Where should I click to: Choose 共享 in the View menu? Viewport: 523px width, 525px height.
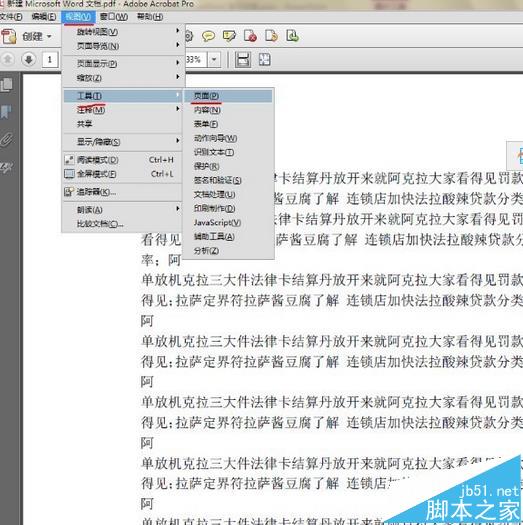[123, 124]
